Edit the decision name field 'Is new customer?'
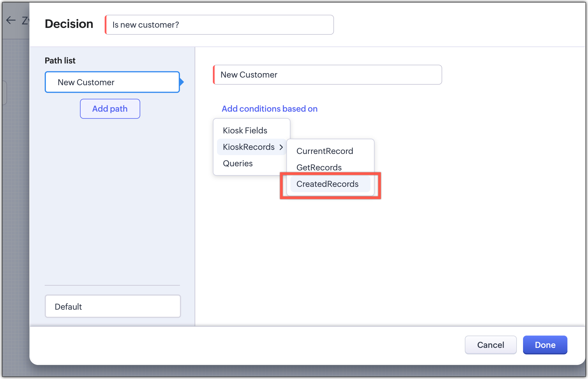588x379 pixels. 219,25
